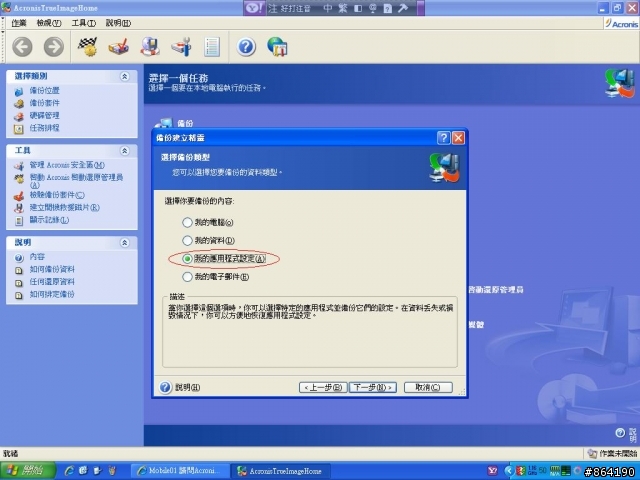640x480 pixels.
Task: Select the 我的電腦 radio option
Action: click(x=187, y=222)
